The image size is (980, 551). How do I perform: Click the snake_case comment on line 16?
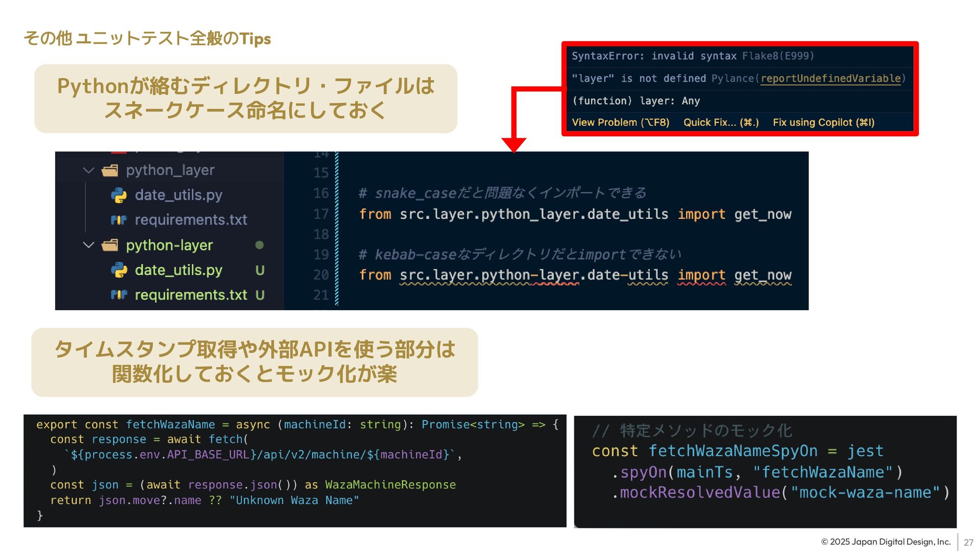pyautogui.click(x=503, y=193)
